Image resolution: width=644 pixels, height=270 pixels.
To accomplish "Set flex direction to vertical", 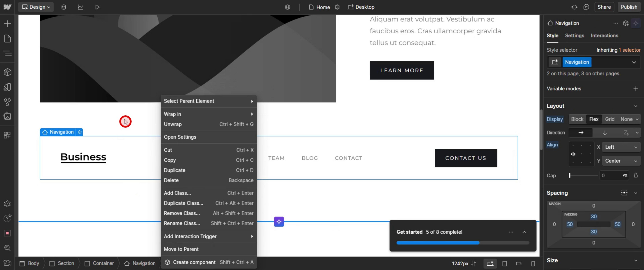I will click(605, 133).
